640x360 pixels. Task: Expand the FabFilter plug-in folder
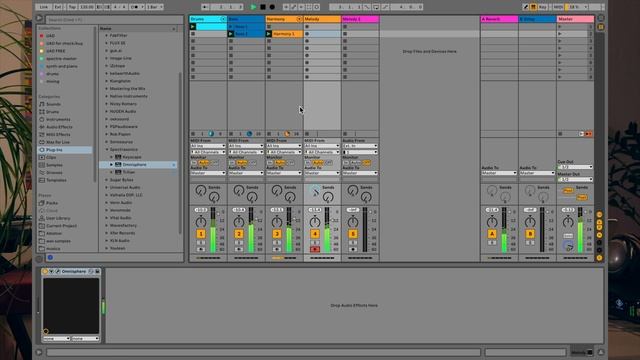click(107, 36)
